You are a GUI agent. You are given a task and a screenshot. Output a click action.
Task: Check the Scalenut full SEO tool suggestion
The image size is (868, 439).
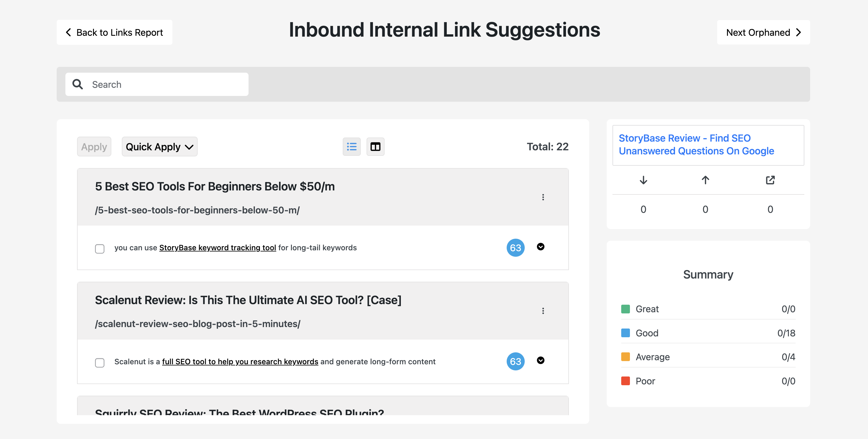(x=100, y=363)
